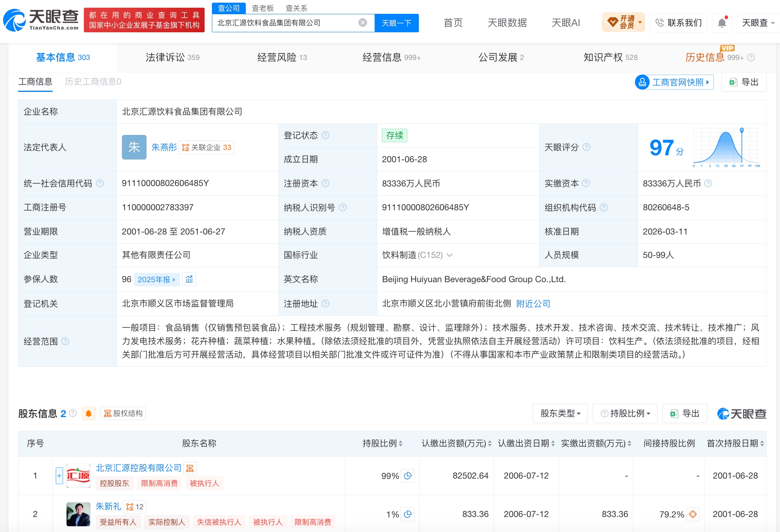Open 工商官网快照 button
This screenshot has width=780, height=532.
point(674,82)
